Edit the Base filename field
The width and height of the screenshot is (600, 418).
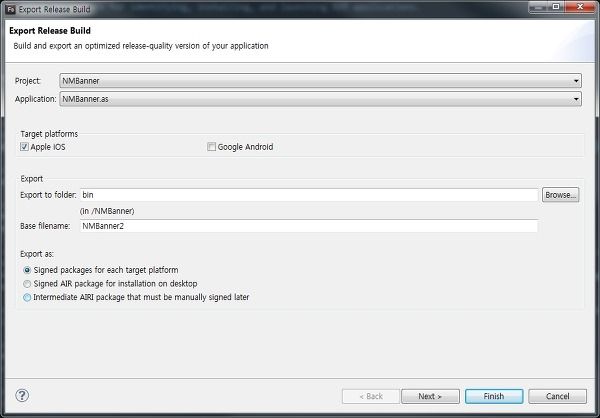[x=309, y=226]
